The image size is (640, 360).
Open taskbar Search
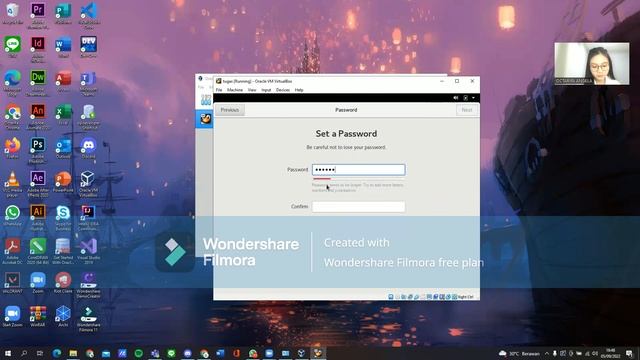pos(24,353)
